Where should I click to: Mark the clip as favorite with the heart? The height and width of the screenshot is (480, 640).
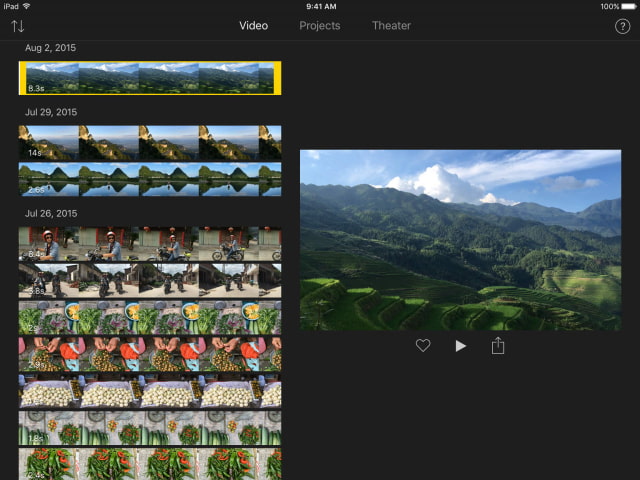pyautogui.click(x=423, y=346)
